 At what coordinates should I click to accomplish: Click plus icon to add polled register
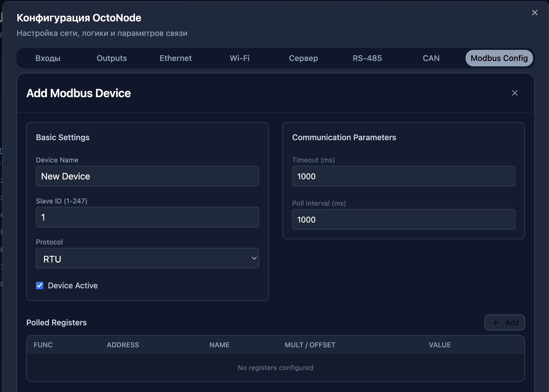495,322
